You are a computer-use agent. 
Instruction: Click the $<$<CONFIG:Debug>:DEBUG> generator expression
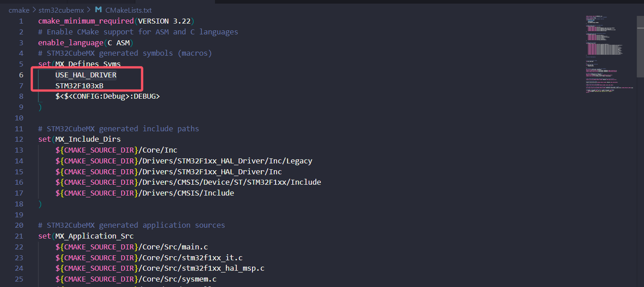pos(108,96)
